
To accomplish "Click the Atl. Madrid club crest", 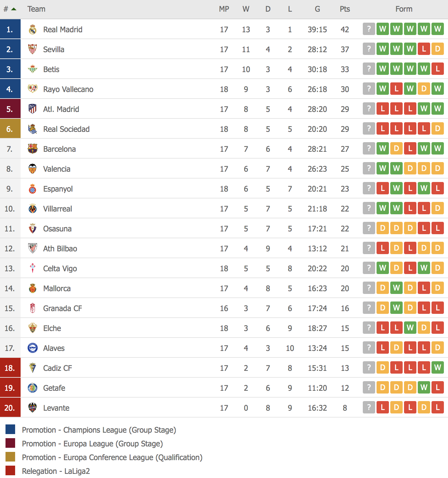I will (33, 109).
